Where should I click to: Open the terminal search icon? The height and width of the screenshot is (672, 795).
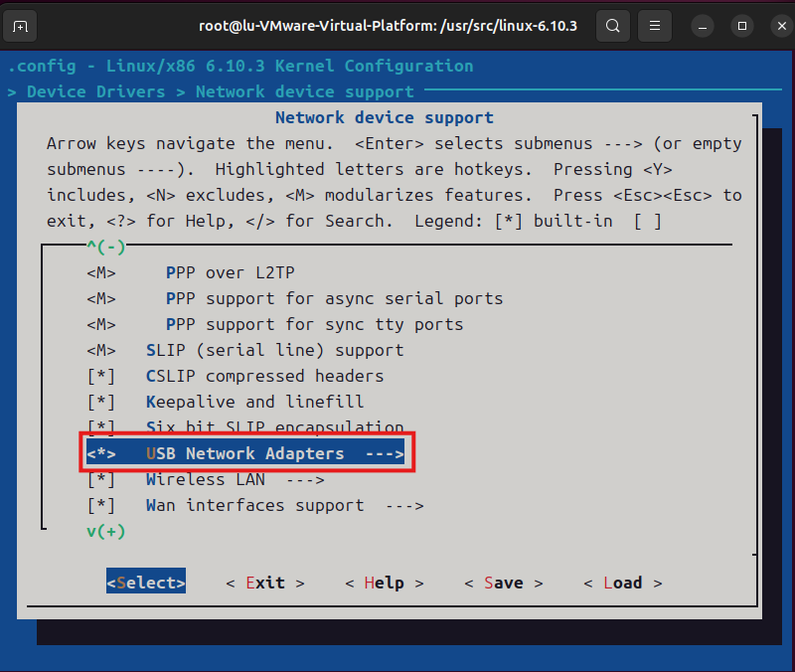pyautogui.click(x=614, y=25)
